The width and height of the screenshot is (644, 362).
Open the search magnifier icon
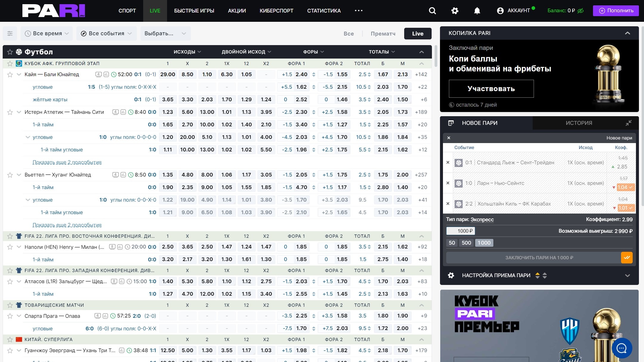click(432, 11)
